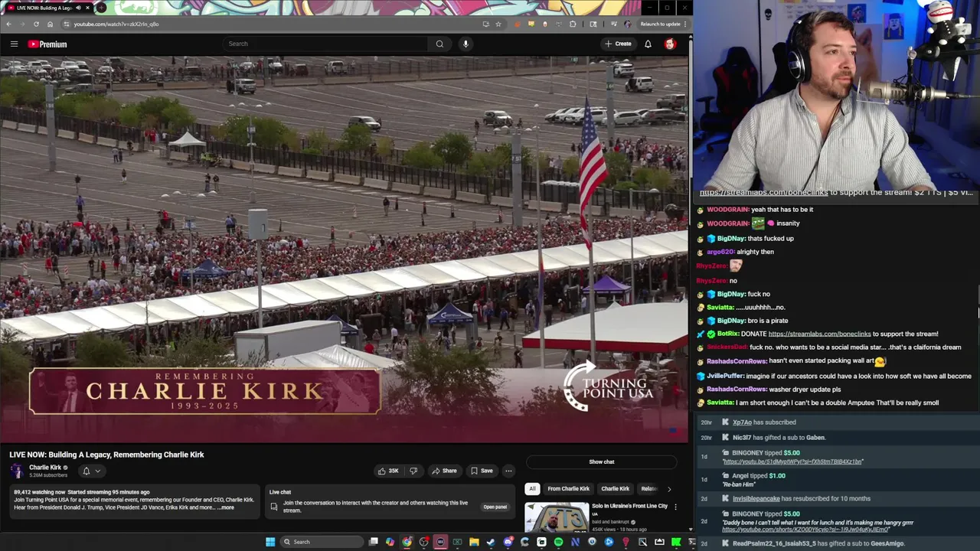Focus the YouTube search field
This screenshot has height=551, width=980.
[x=325, y=44]
